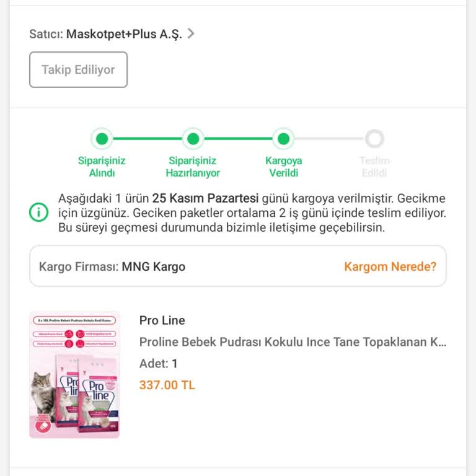Click the Pro Line brand name
The width and height of the screenshot is (476, 476).
pos(162,320)
